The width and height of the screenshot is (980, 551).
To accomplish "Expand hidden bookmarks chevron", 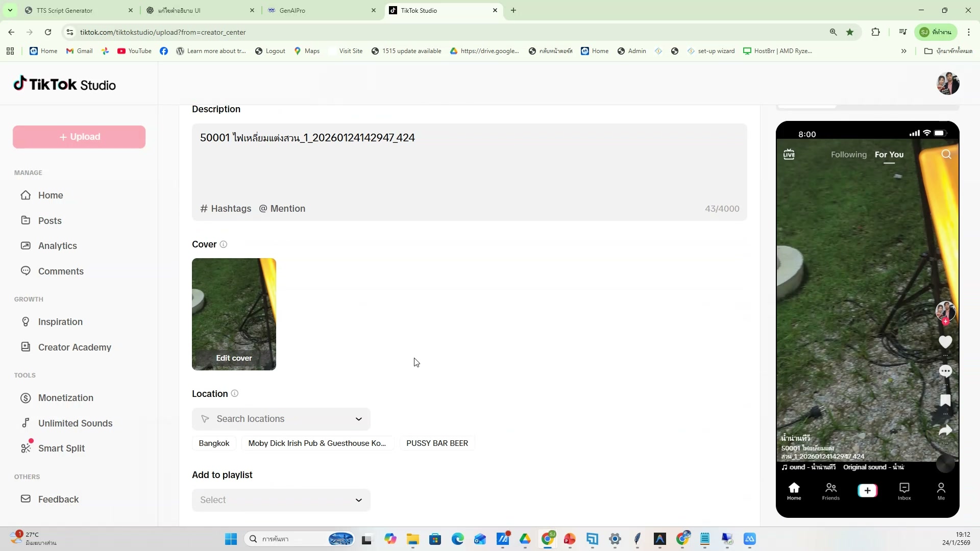I will 903,51.
